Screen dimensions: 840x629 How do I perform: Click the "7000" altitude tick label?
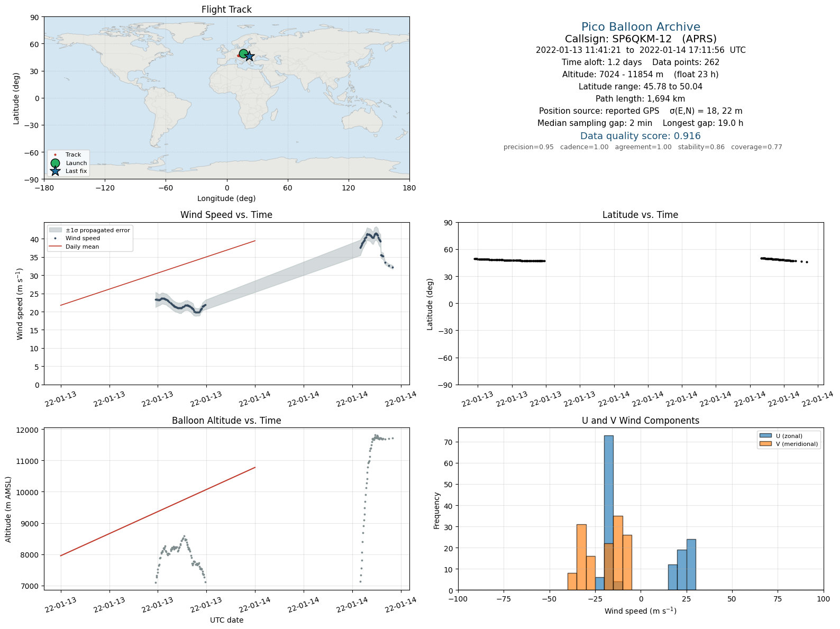coord(31,586)
